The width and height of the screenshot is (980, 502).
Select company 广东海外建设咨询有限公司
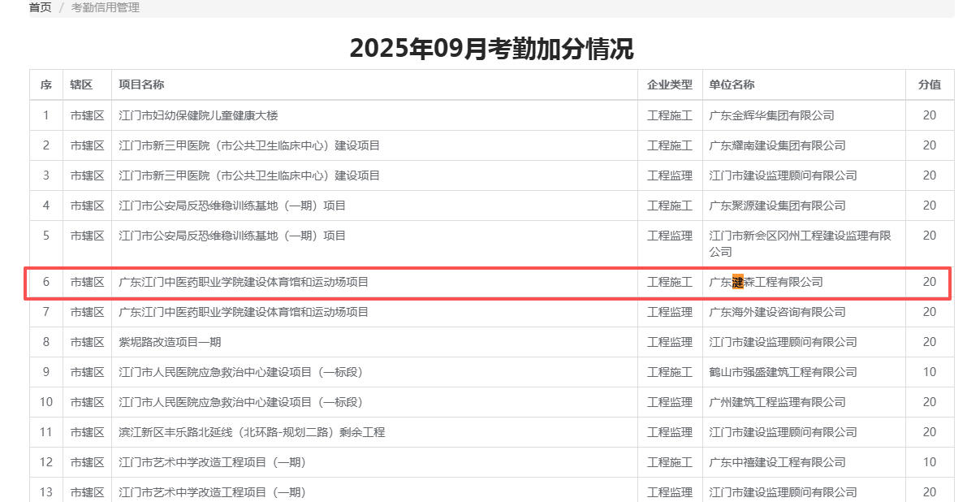(x=777, y=312)
